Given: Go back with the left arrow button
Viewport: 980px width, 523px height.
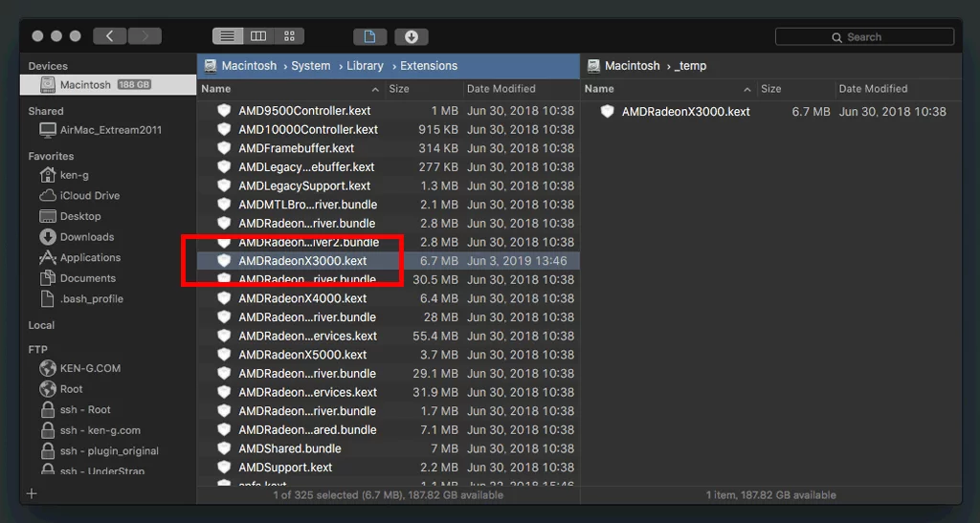Looking at the screenshot, I should click(110, 36).
